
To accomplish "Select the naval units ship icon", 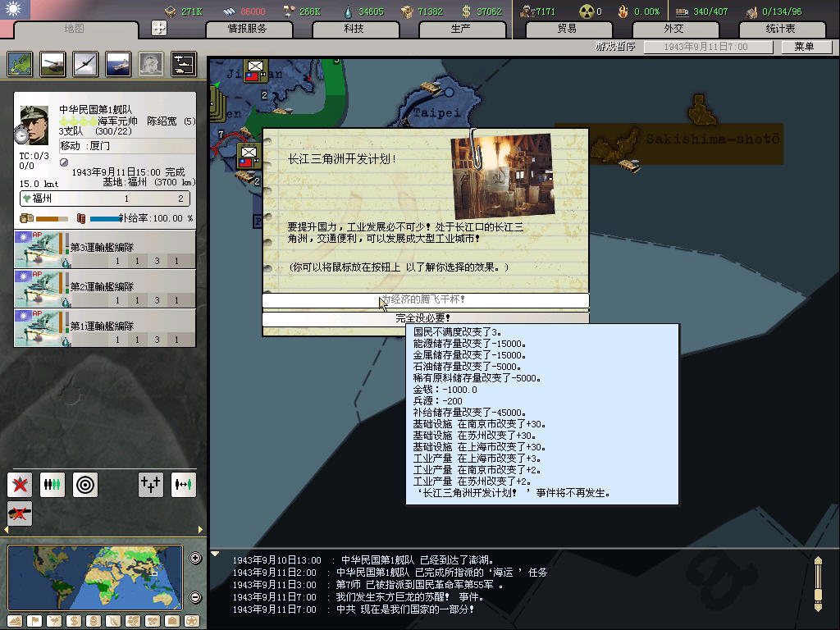I will coord(118,64).
